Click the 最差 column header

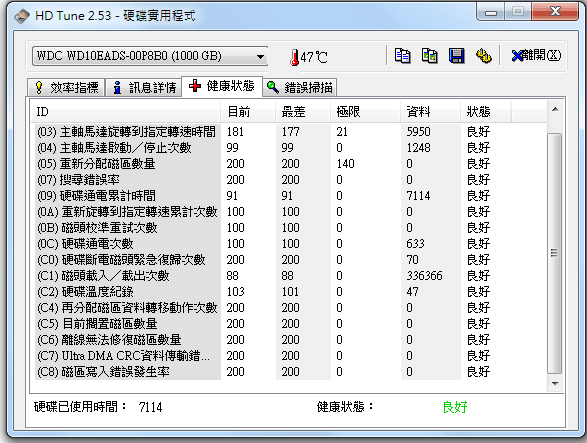tap(303, 112)
